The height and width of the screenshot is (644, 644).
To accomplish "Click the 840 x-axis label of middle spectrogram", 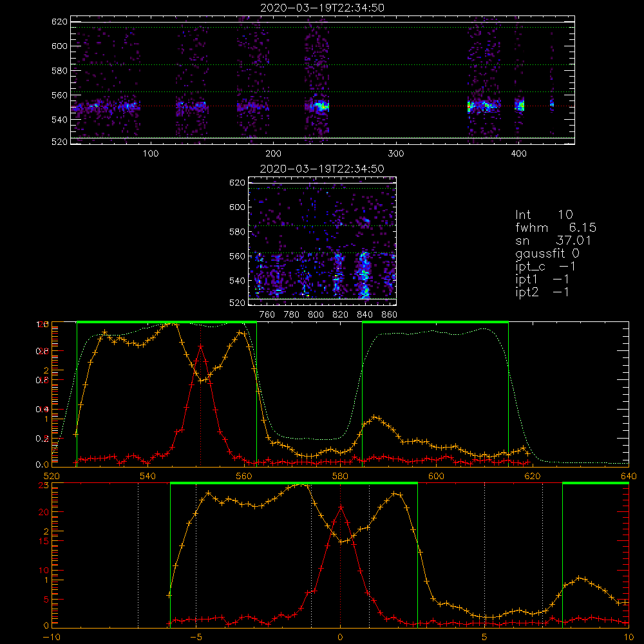I will click(x=365, y=315).
